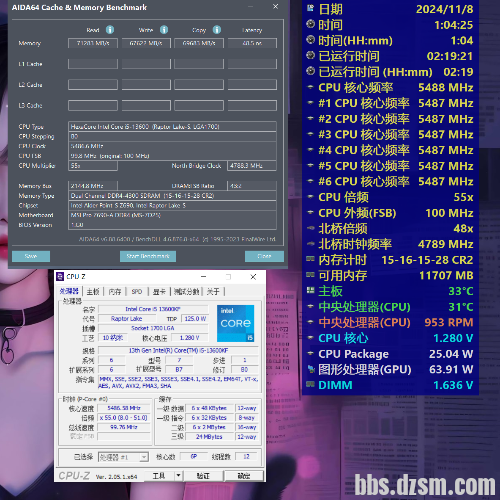This screenshot has width=500, height=500.
Task: Click the Save button in AIDA64
Action: (x=31, y=256)
